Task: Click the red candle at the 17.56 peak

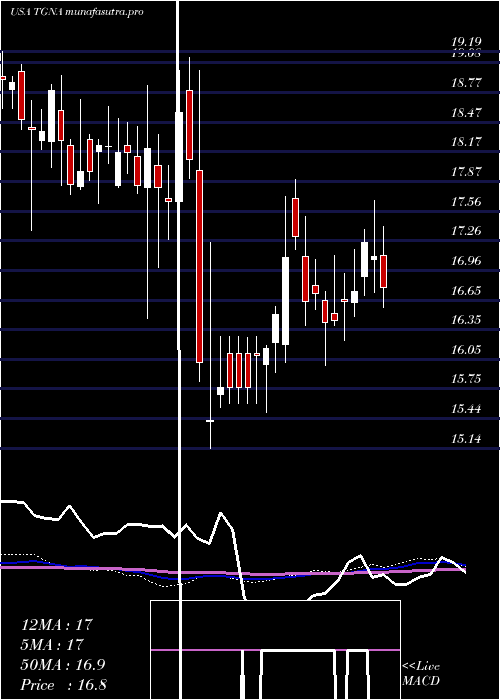Action: point(295,217)
